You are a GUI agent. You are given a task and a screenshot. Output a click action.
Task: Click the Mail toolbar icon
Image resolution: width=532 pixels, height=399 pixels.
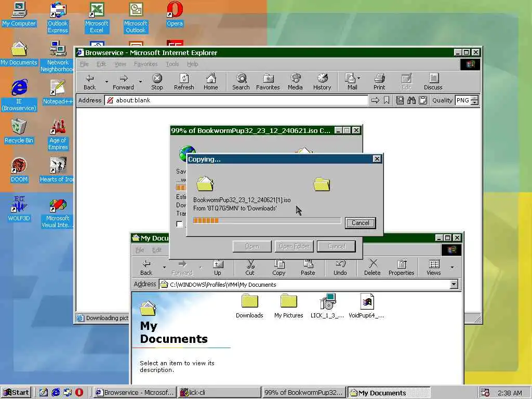point(350,82)
